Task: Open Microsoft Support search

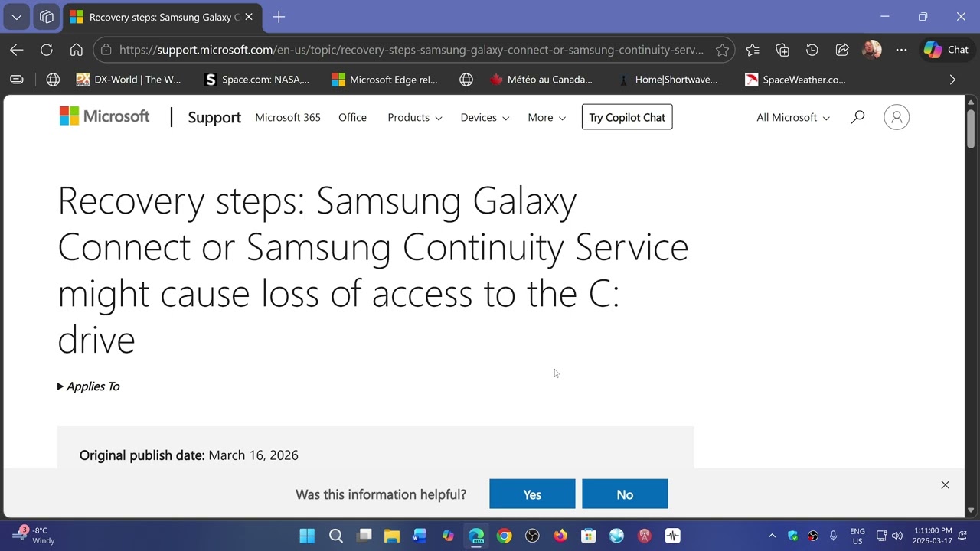Action: pos(857,117)
